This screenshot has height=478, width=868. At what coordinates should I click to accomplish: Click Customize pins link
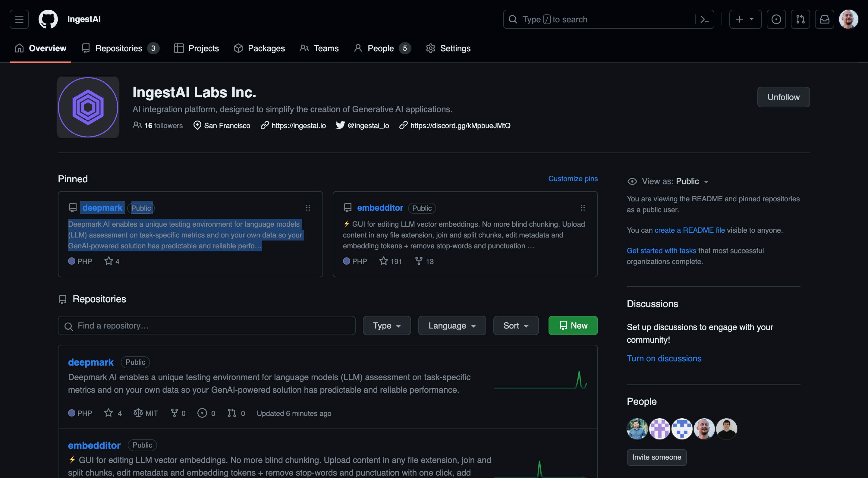573,178
